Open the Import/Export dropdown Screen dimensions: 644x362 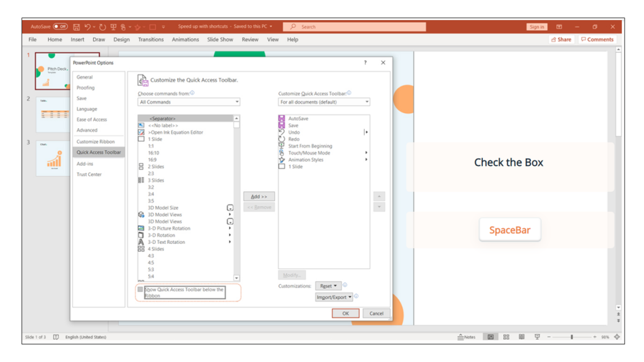tap(334, 297)
